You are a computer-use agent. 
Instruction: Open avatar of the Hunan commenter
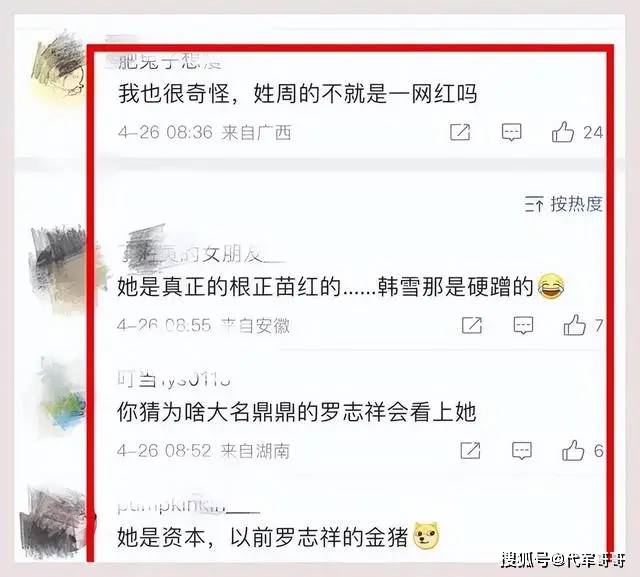pyautogui.click(x=63, y=396)
